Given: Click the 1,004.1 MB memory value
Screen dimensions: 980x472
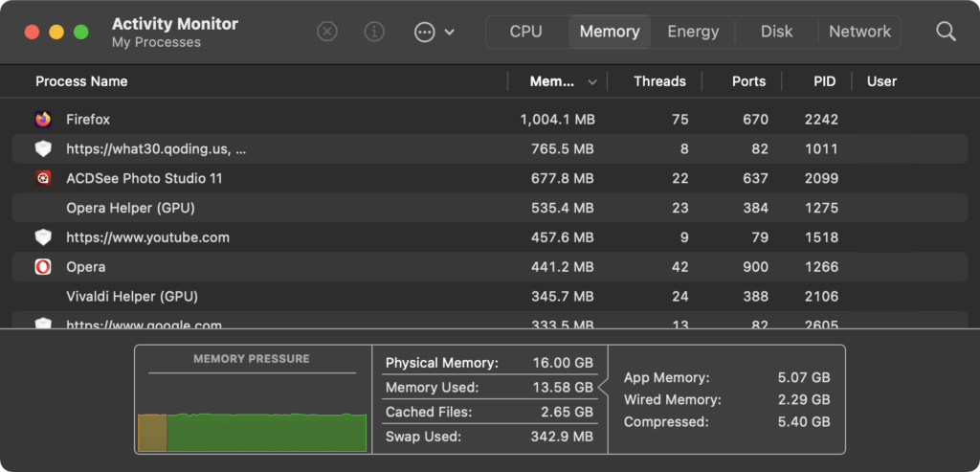Looking at the screenshot, I should click(x=558, y=119).
